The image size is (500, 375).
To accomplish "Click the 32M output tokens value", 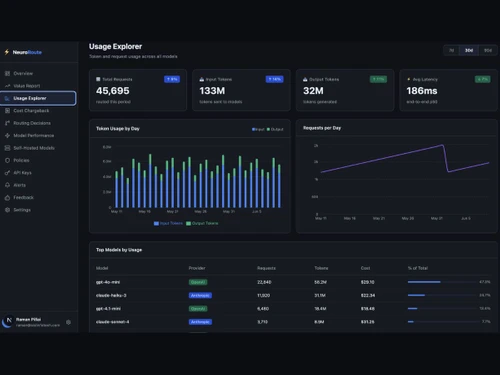I will point(313,91).
